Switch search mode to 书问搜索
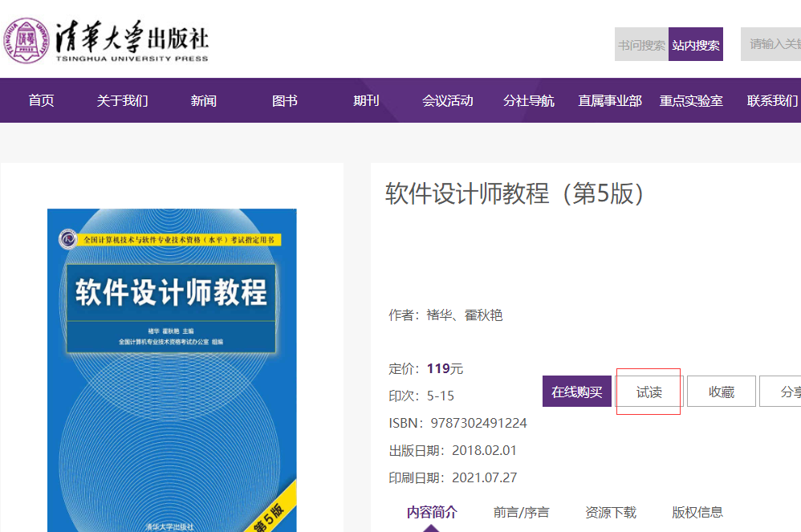The width and height of the screenshot is (801, 532). point(641,45)
